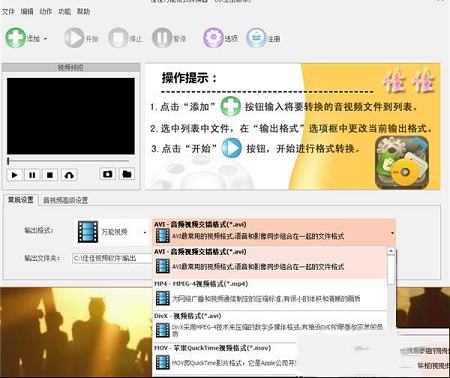Screen dimensions: 450x378
Task: Play the video in preview panel
Action: point(14,175)
